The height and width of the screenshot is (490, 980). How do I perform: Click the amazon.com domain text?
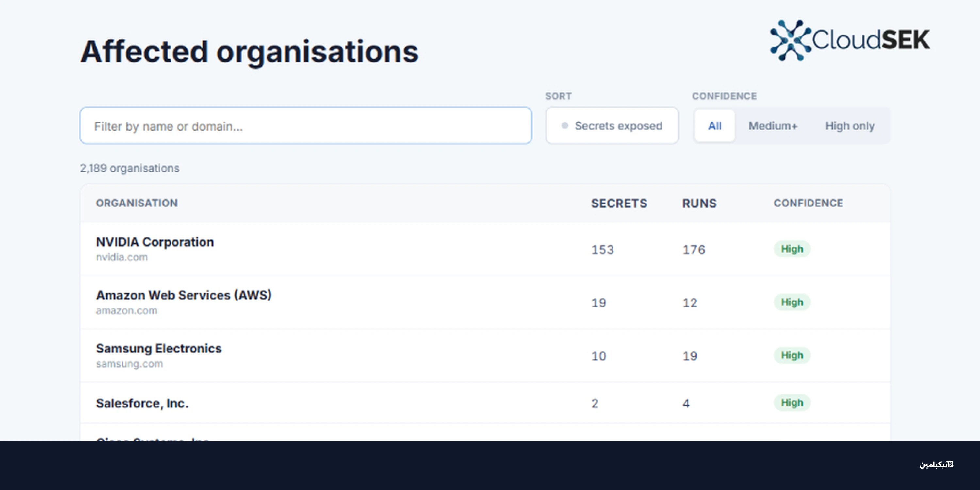(127, 310)
